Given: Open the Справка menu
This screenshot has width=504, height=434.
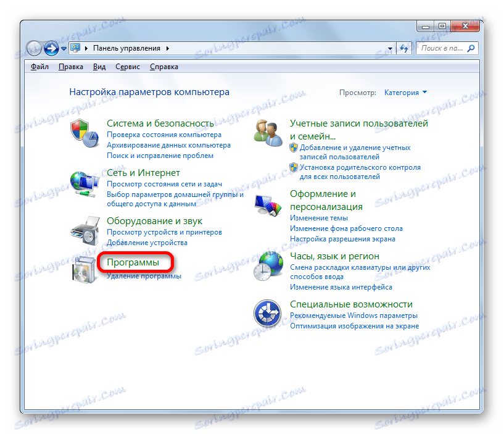Looking at the screenshot, I should coord(164,67).
